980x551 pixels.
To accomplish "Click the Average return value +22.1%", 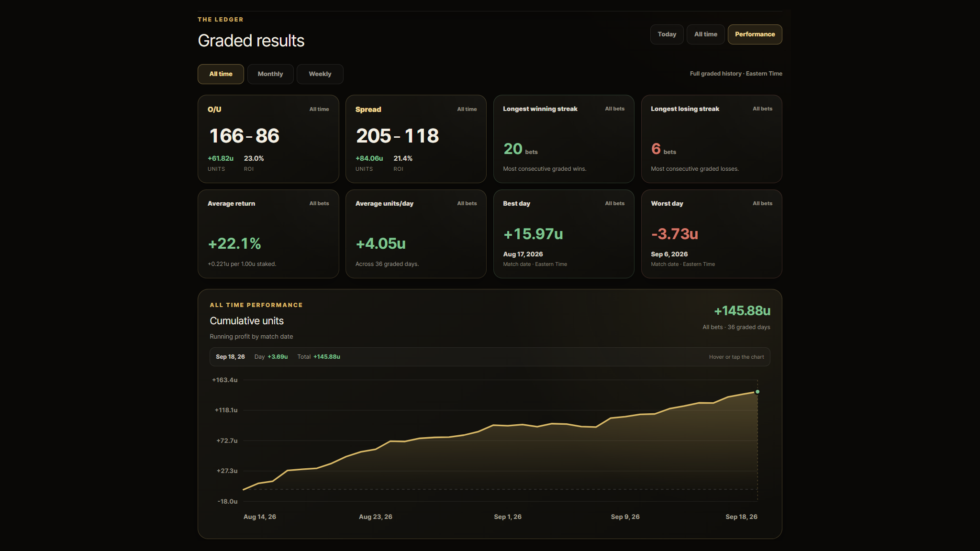I will [234, 244].
